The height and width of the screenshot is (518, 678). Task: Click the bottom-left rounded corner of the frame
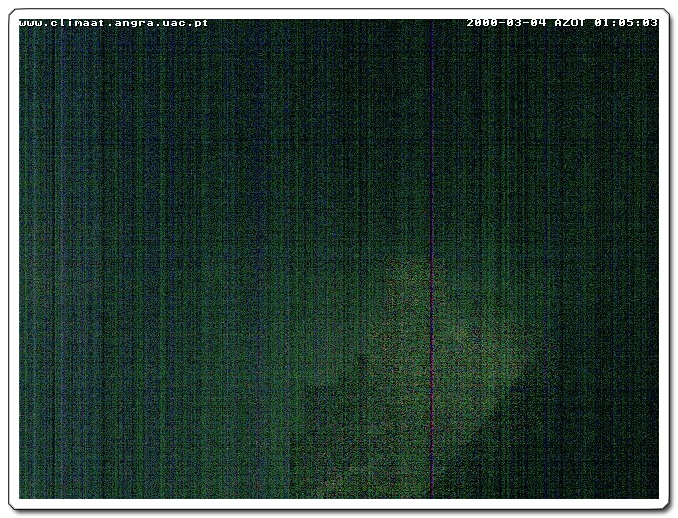(x=15, y=503)
